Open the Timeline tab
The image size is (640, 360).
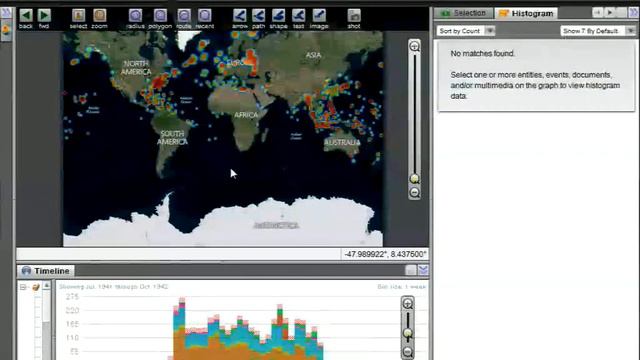tap(46, 271)
